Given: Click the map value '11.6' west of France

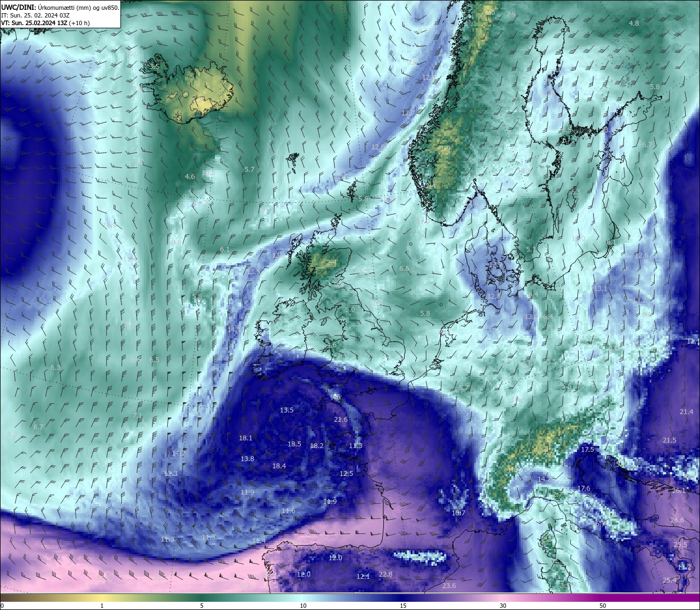Looking at the screenshot, I should [289, 511].
